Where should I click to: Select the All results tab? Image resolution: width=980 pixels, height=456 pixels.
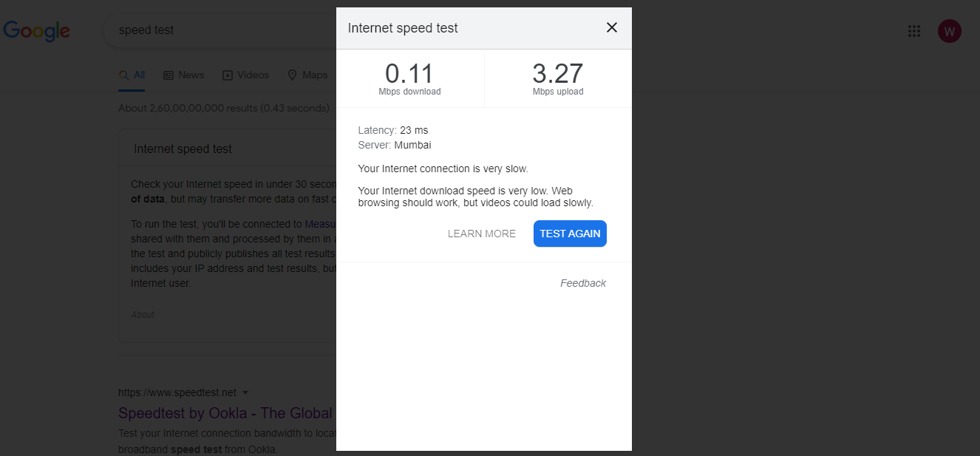tap(132, 75)
